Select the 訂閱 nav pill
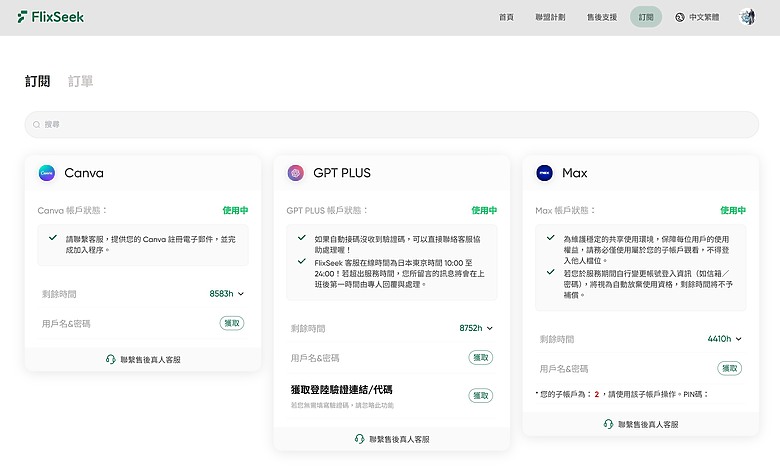780x466 pixels. point(646,17)
